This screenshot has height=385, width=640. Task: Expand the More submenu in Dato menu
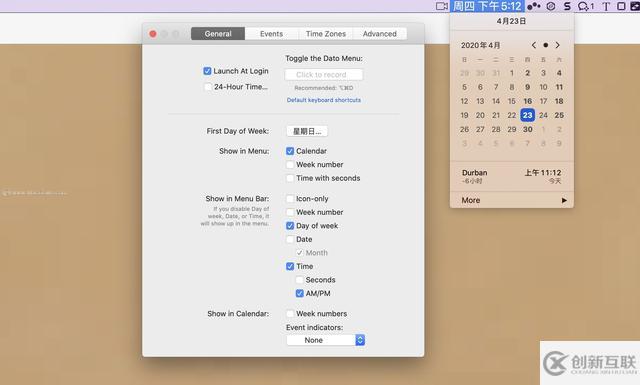tap(512, 200)
